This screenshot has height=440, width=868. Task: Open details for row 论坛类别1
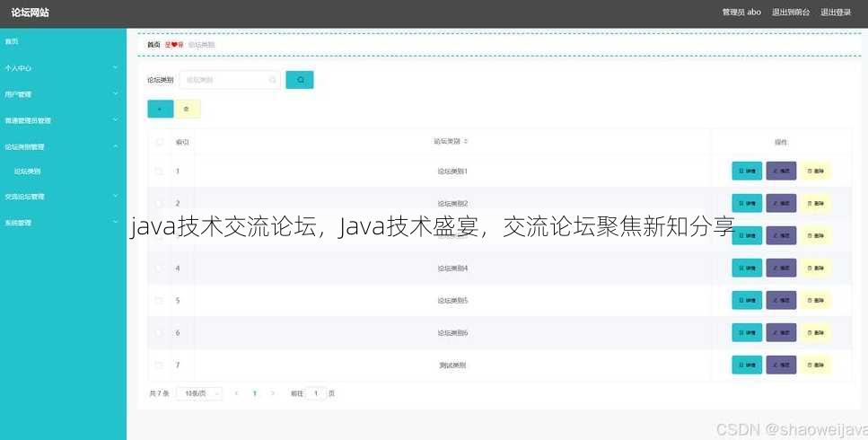(x=747, y=171)
